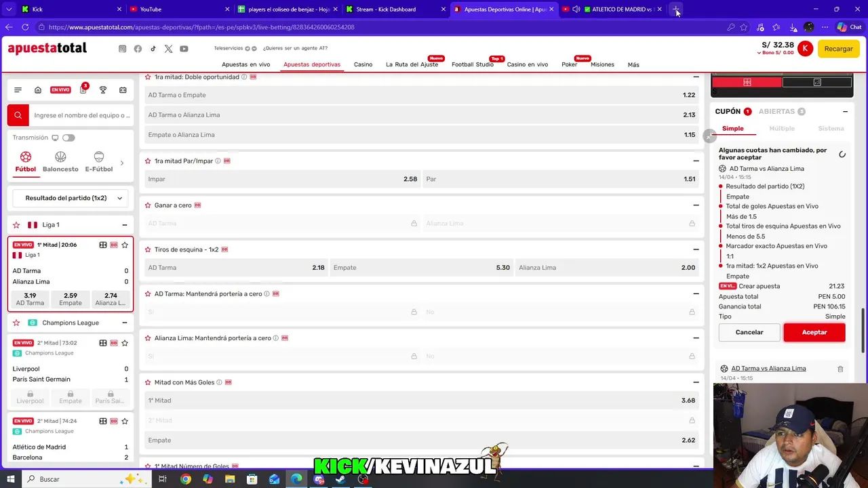The image size is (868, 488).
Task: Favorite the Mitad con Más Goles market star
Action: tap(147, 382)
